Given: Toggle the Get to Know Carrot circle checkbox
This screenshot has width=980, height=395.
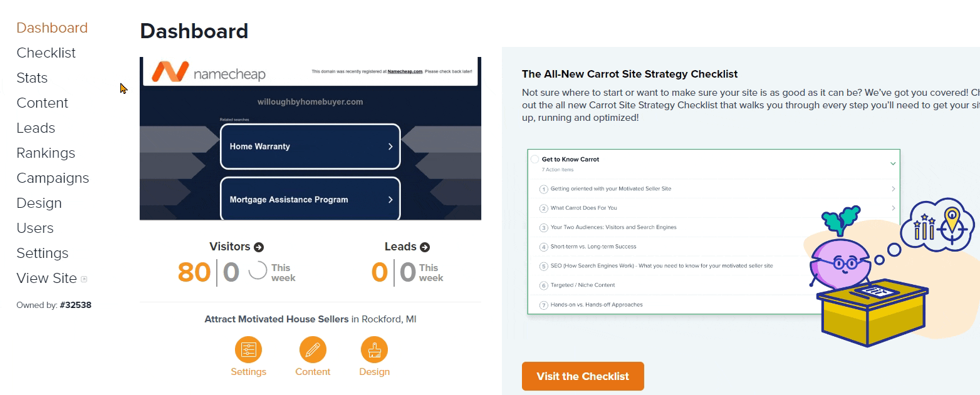Looking at the screenshot, I should click(x=534, y=159).
